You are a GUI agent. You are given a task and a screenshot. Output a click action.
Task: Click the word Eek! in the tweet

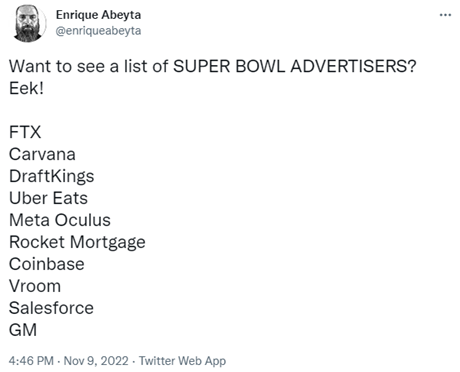click(x=26, y=88)
